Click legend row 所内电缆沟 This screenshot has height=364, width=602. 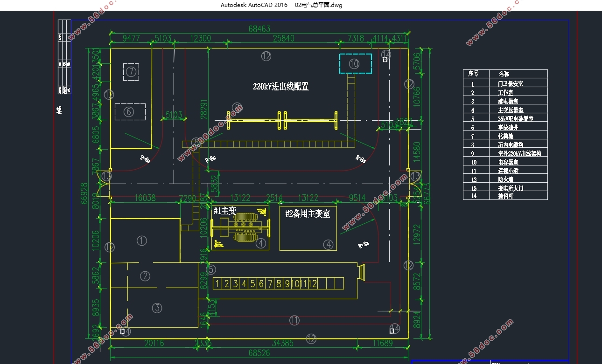pos(505,144)
